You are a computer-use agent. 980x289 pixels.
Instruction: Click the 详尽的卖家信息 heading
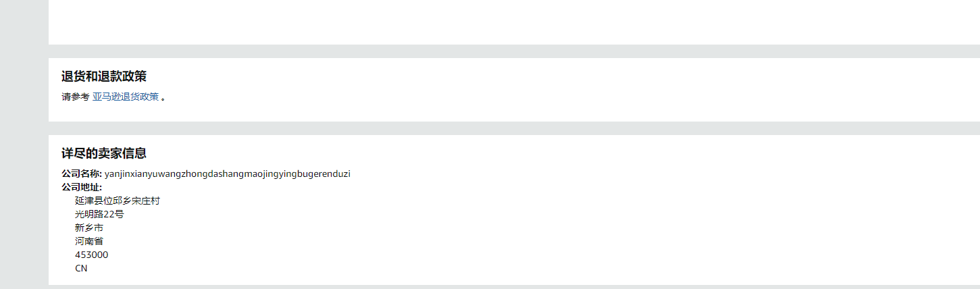click(x=104, y=153)
